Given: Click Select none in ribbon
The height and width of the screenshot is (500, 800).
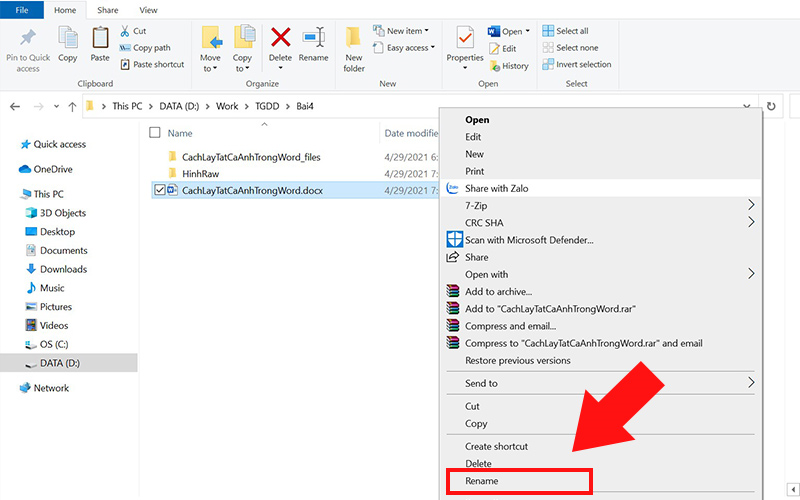Looking at the screenshot, I should [x=570, y=48].
